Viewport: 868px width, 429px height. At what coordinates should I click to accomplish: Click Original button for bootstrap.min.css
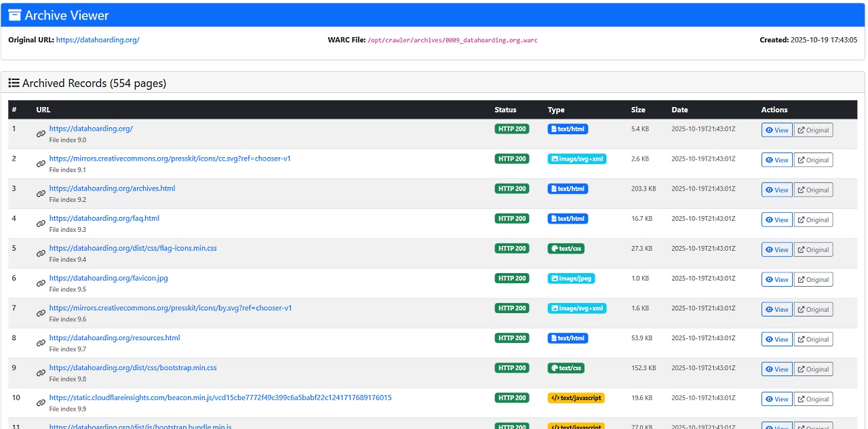coord(813,369)
